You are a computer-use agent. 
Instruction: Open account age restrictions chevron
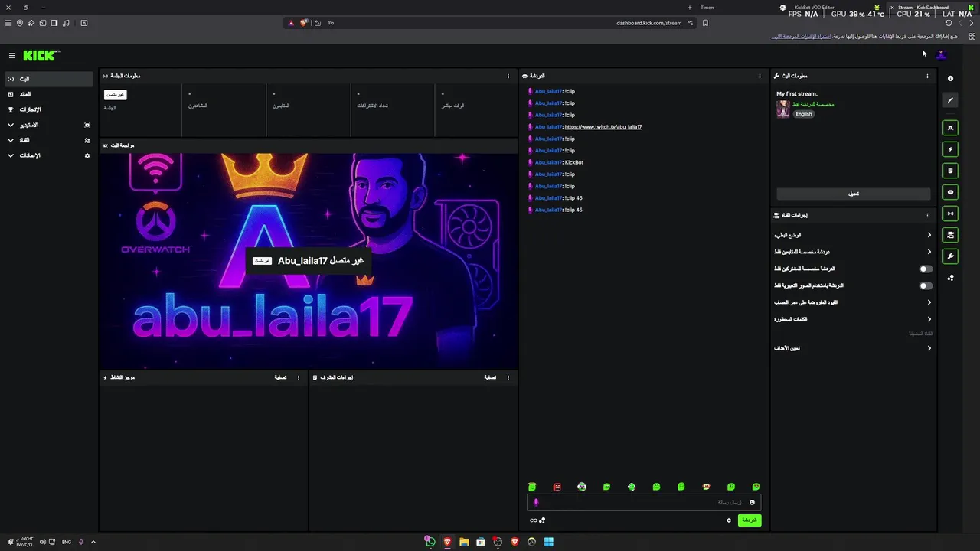click(x=929, y=302)
